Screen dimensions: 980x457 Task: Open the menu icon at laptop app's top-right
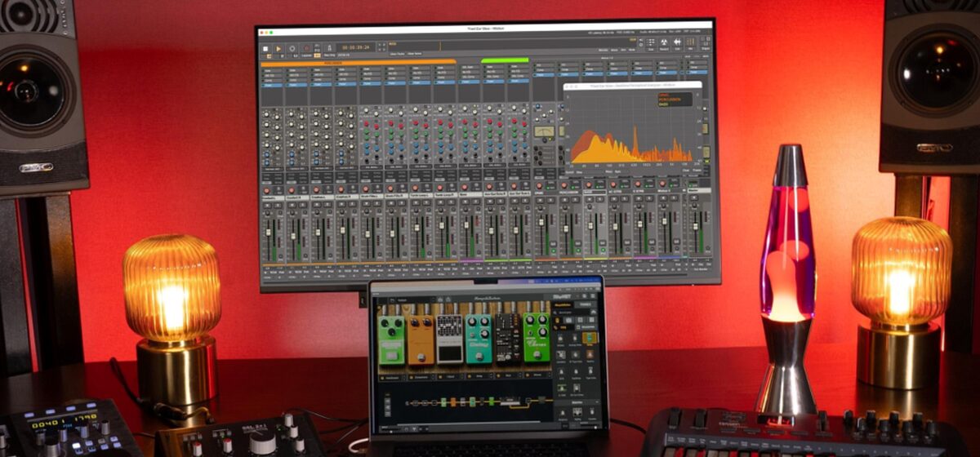[x=593, y=296]
